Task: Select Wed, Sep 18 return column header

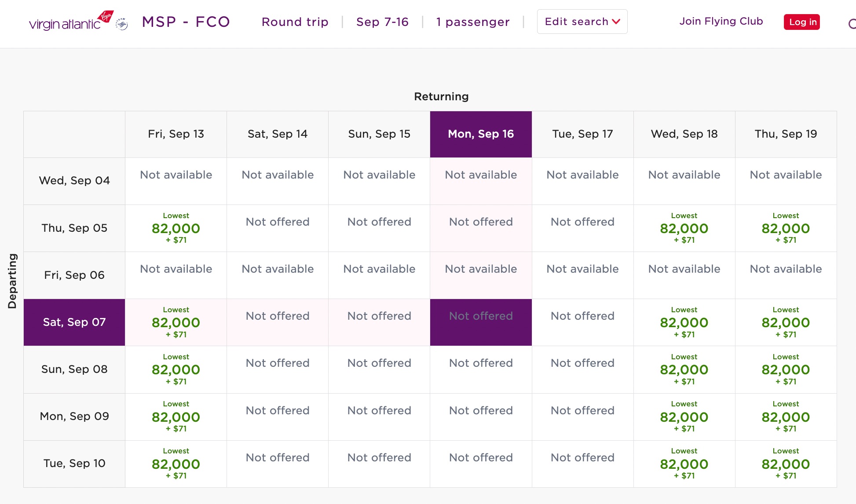Action: [x=684, y=134]
